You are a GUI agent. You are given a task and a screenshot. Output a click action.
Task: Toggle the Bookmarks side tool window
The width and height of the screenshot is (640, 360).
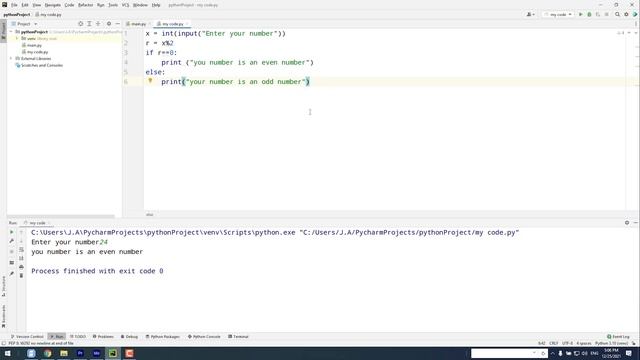[x=3, y=316]
